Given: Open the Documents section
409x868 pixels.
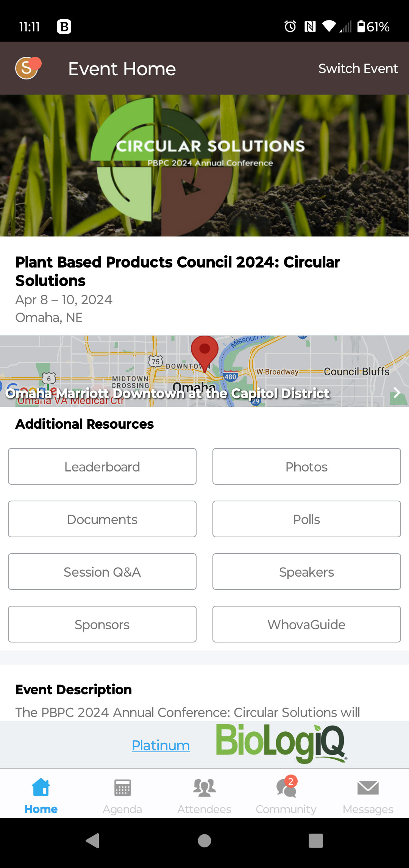Looking at the screenshot, I should point(102,519).
